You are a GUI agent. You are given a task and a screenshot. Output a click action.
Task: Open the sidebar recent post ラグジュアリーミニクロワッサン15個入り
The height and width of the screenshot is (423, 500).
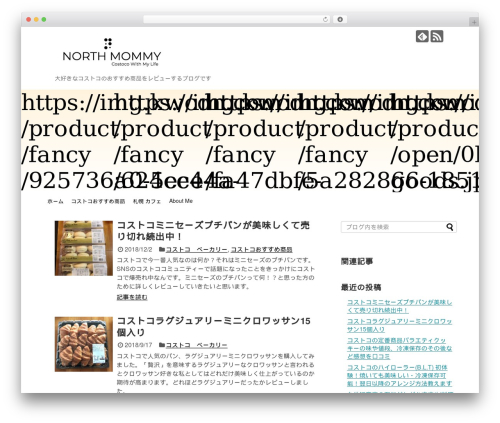click(x=399, y=325)
